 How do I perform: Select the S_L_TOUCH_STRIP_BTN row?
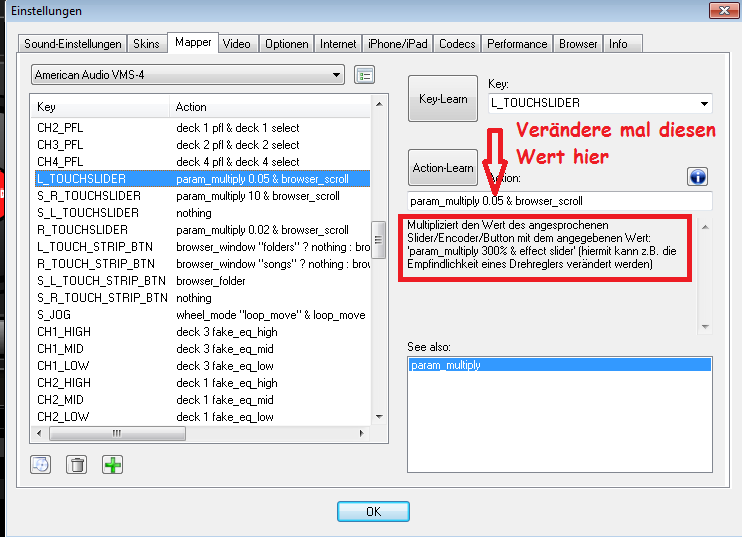203,281
